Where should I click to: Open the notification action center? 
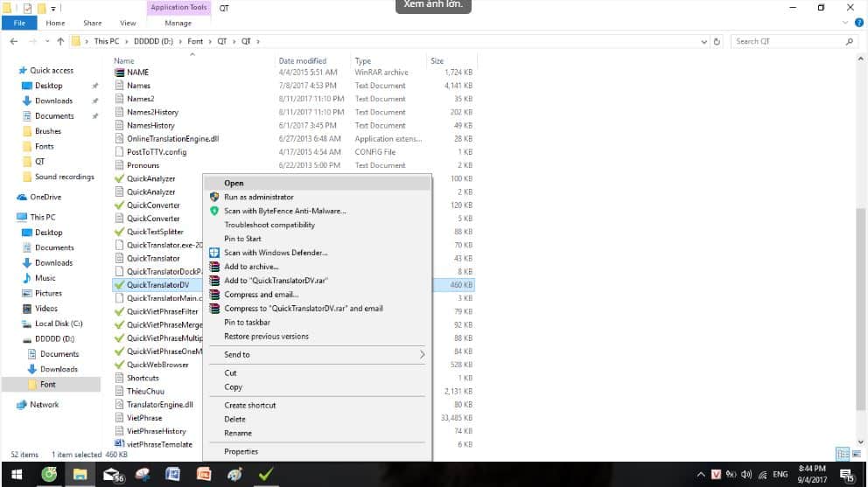[847, 475]
